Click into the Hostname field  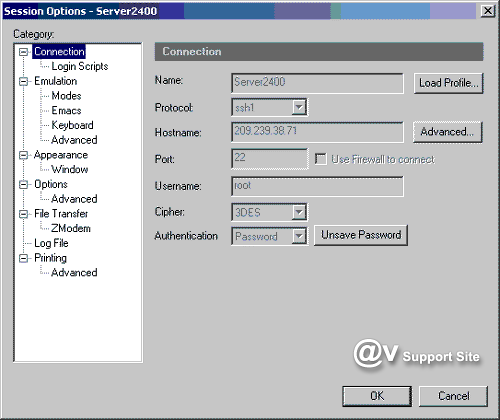(317, 132)
